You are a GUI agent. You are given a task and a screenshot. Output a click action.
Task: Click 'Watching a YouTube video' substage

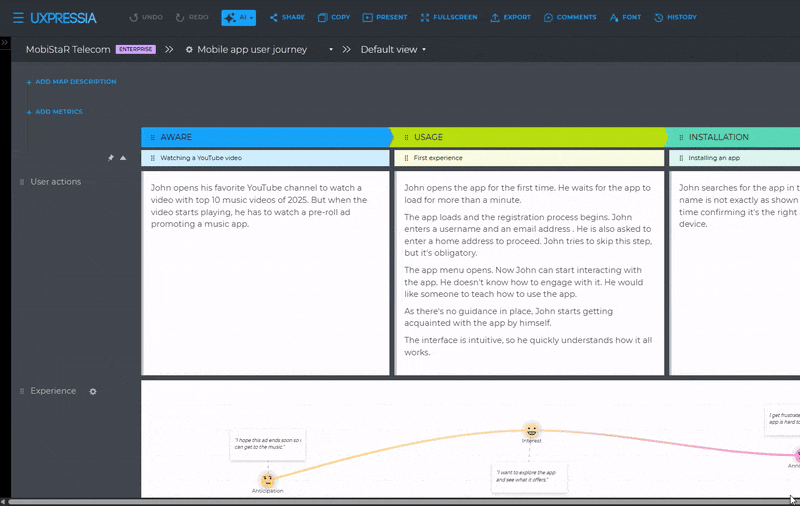pyautogui.click(x=265, y=158)
